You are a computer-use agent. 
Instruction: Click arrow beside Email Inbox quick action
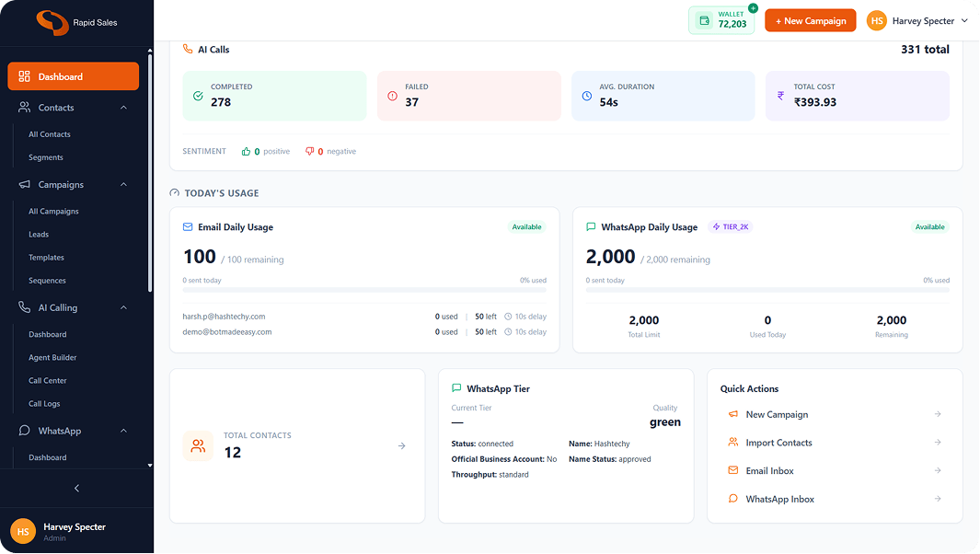[938, 470]
